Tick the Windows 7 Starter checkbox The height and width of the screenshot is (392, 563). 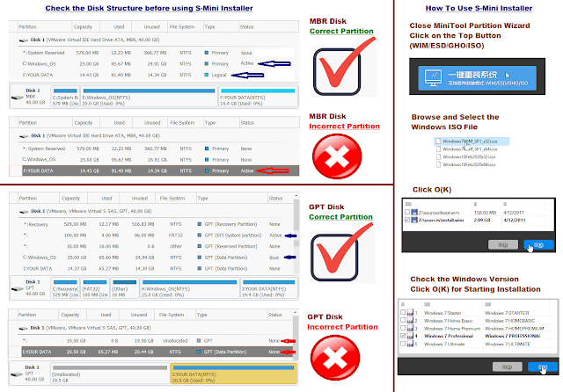coord(403,312)
